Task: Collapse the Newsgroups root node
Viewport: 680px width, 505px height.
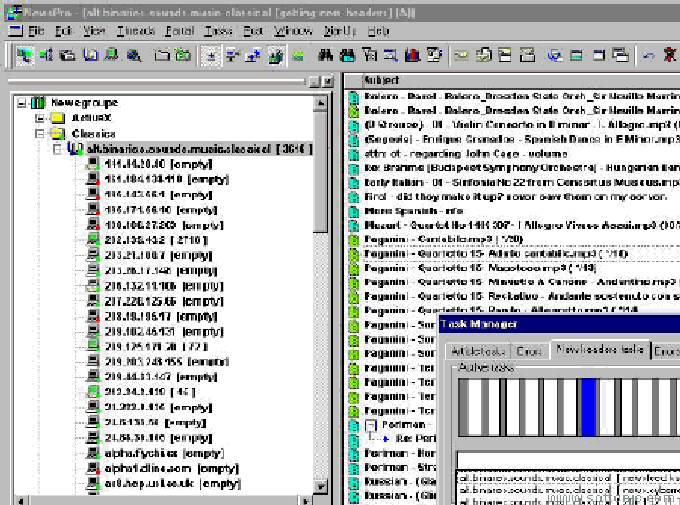Action: point(22,103)
